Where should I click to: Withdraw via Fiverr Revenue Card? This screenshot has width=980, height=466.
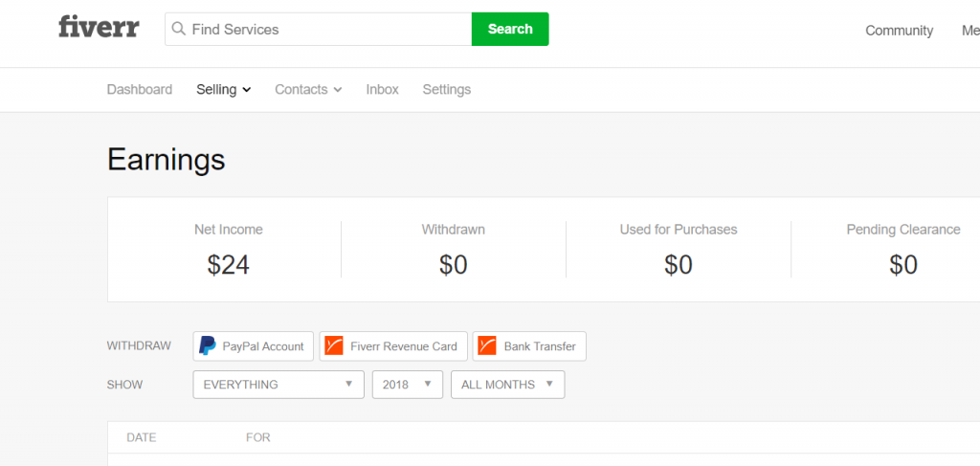(x=393, y=346)
